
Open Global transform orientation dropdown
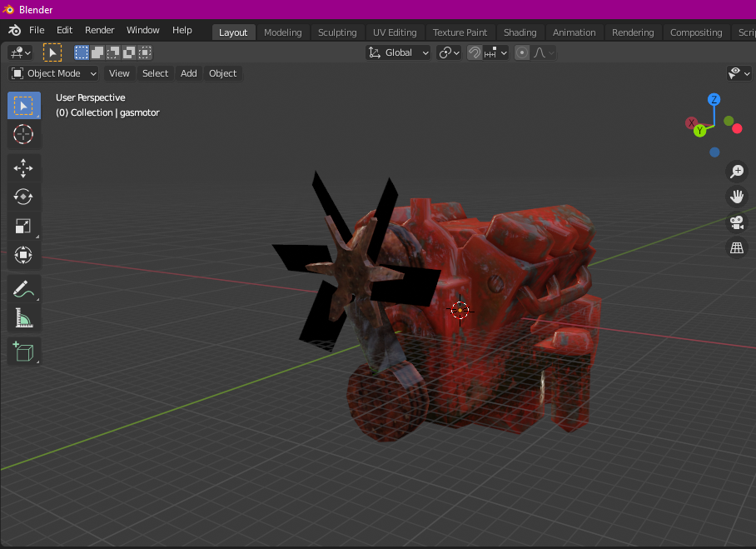(x=398, y=52)
